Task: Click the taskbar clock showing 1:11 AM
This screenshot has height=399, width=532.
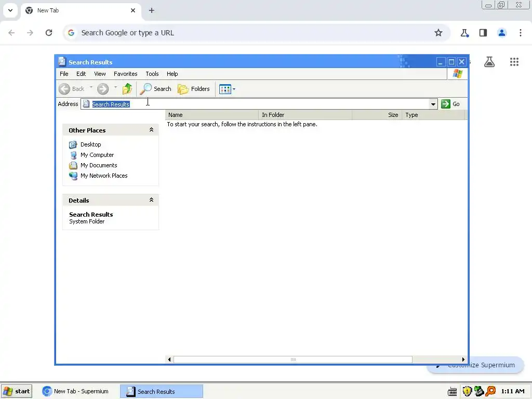Action: [513, 392]
